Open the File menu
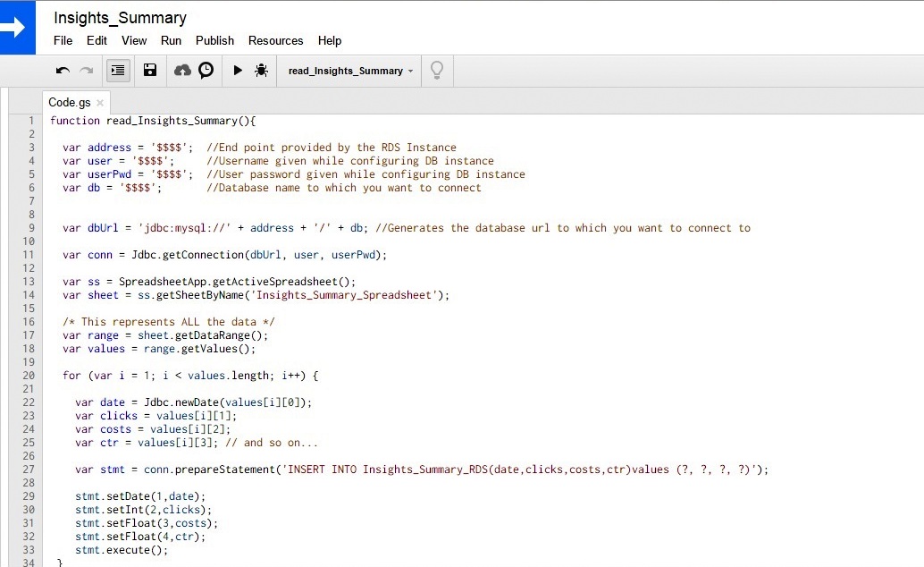The image size is (924, 567). [x=63, y=40]
